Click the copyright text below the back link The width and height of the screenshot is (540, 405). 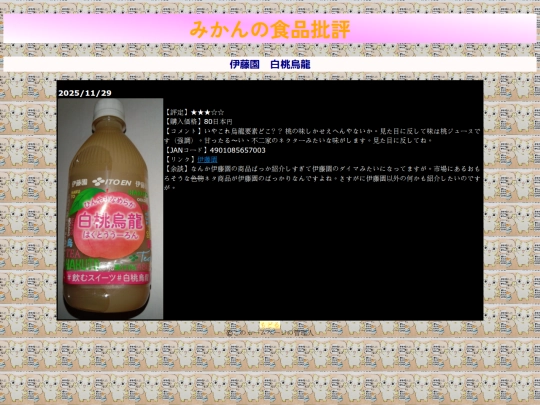tap(270, 333)
